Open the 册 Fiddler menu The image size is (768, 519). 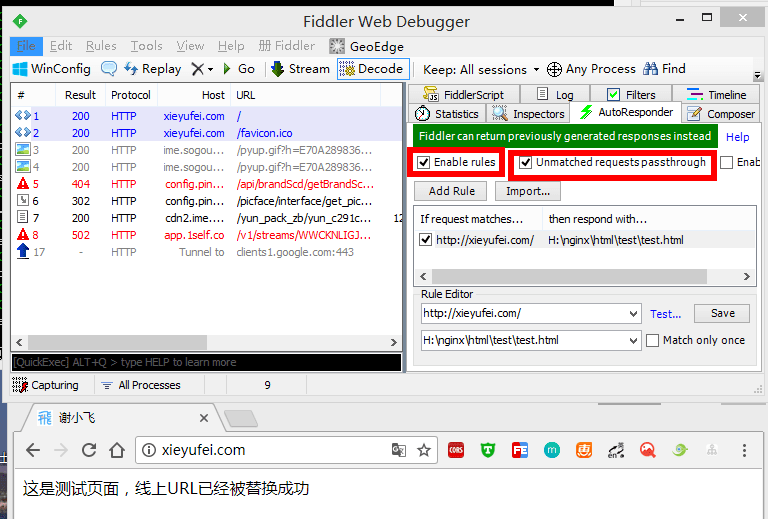[287, 46]
